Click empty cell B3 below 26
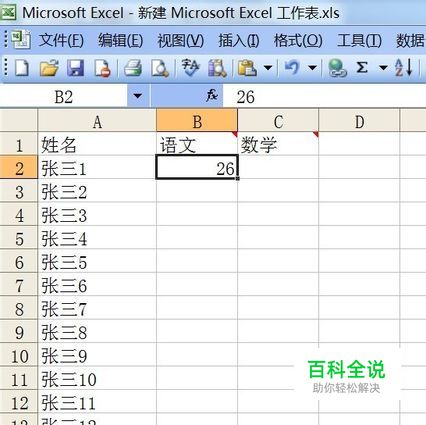Viewport: 426px width, 425px height. (197, 191)
